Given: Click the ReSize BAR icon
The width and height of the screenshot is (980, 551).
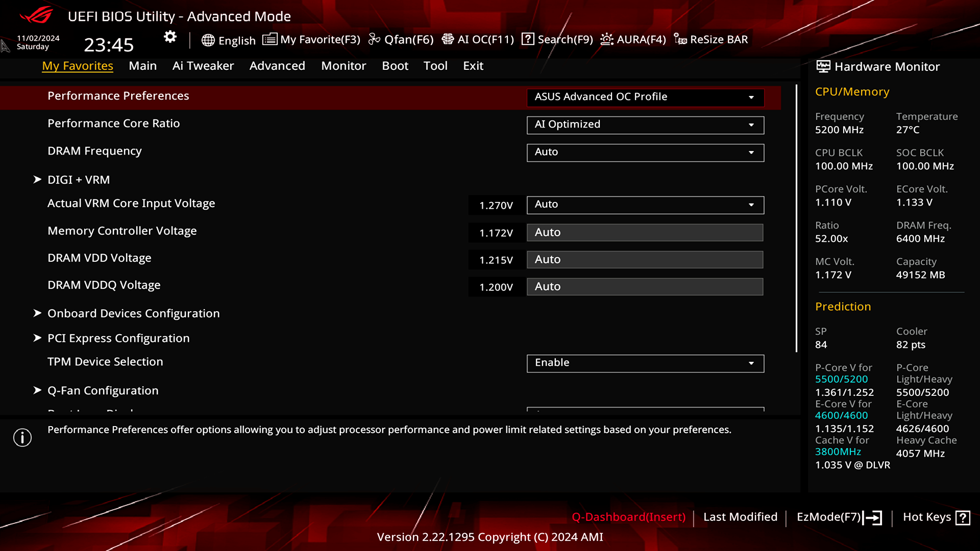Looking at the screenshot, I should [x=680, y=39].
